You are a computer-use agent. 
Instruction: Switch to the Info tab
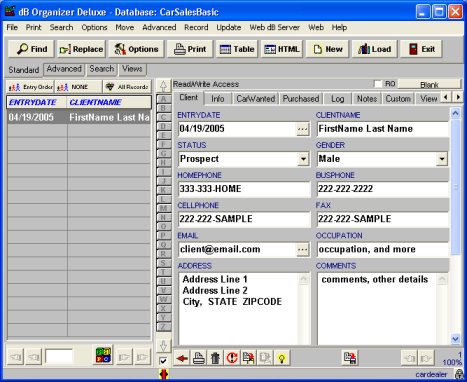(217, 99)
